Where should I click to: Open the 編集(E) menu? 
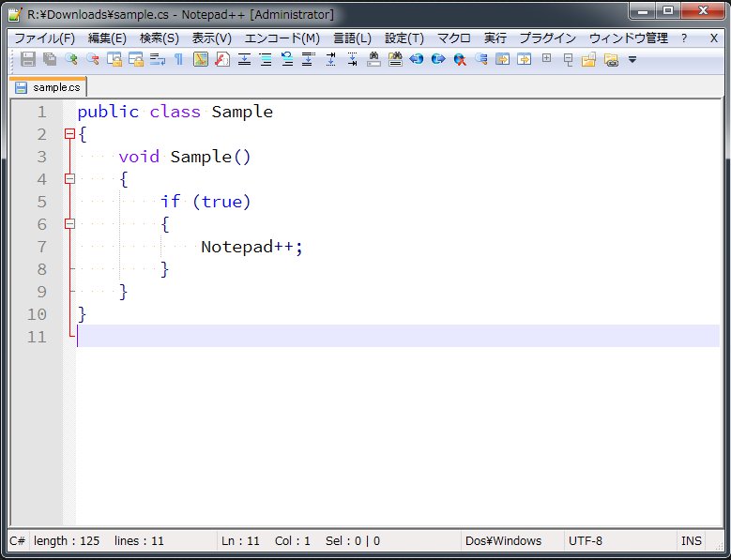point(107,38)
